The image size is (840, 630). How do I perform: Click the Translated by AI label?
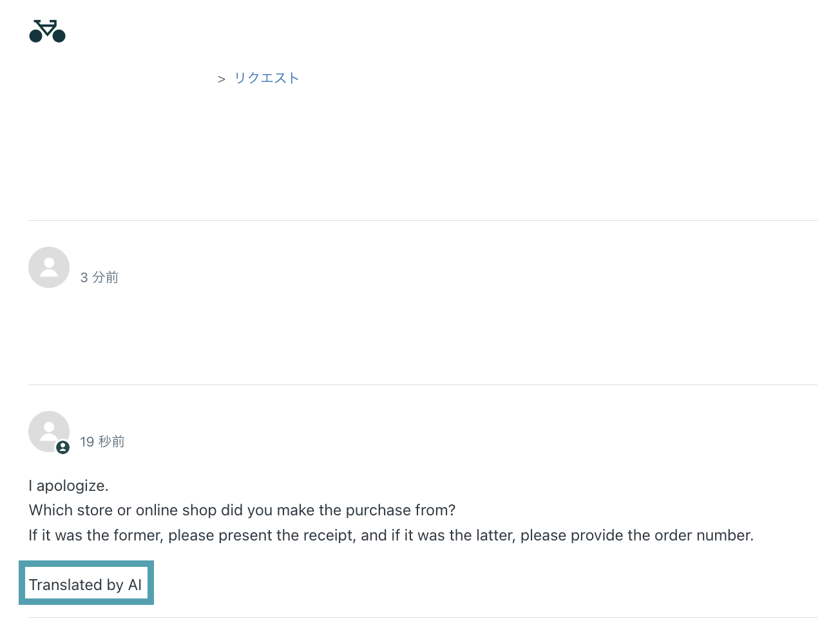tap(86, 584)
